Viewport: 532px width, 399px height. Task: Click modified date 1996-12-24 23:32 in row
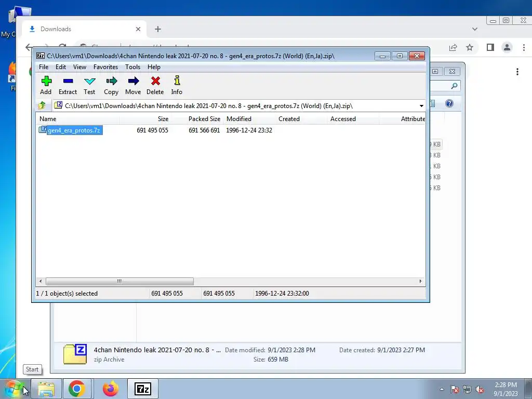tap(249, 130)
